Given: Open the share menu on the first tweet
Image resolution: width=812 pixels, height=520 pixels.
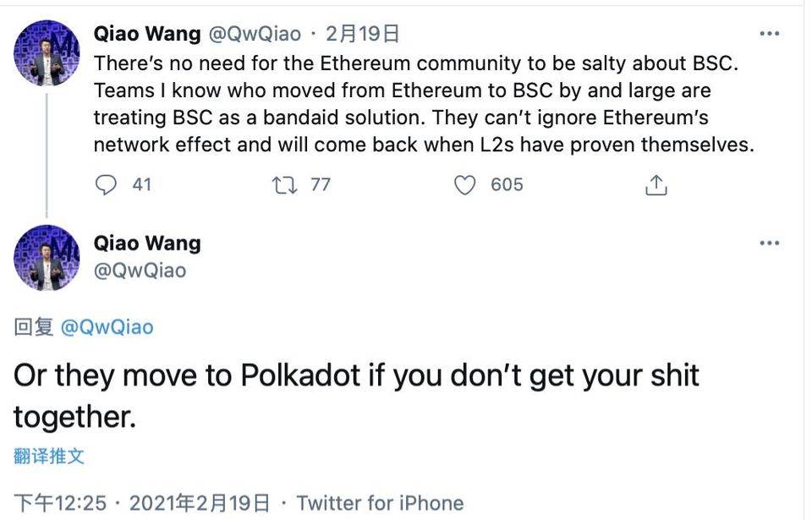Looking at the screenshot, I should point(657,183).
